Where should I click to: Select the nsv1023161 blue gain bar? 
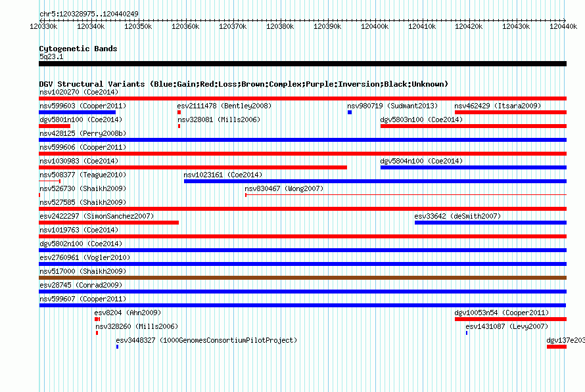coord(375,181)
